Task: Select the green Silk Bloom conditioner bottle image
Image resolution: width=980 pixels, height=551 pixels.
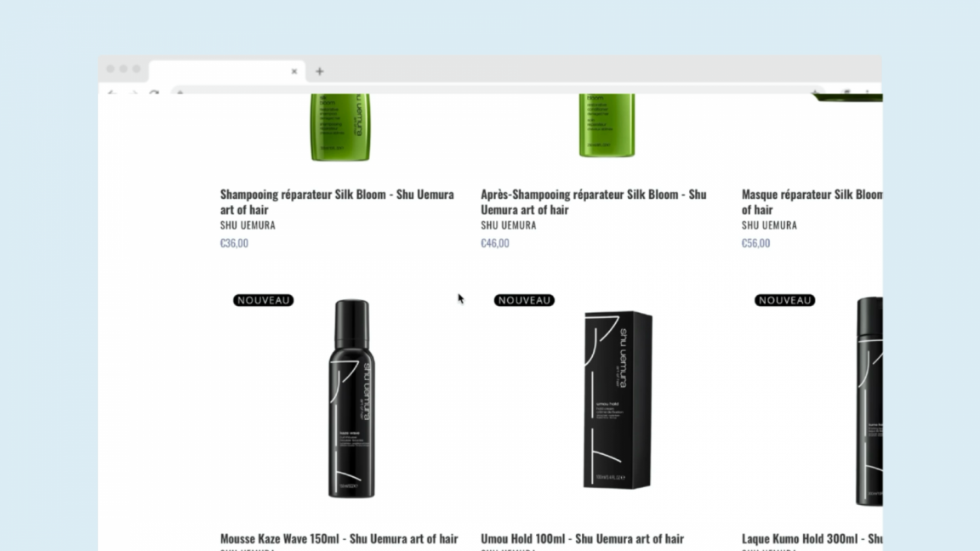Action: pyautogui.click(x=607, y=126)
